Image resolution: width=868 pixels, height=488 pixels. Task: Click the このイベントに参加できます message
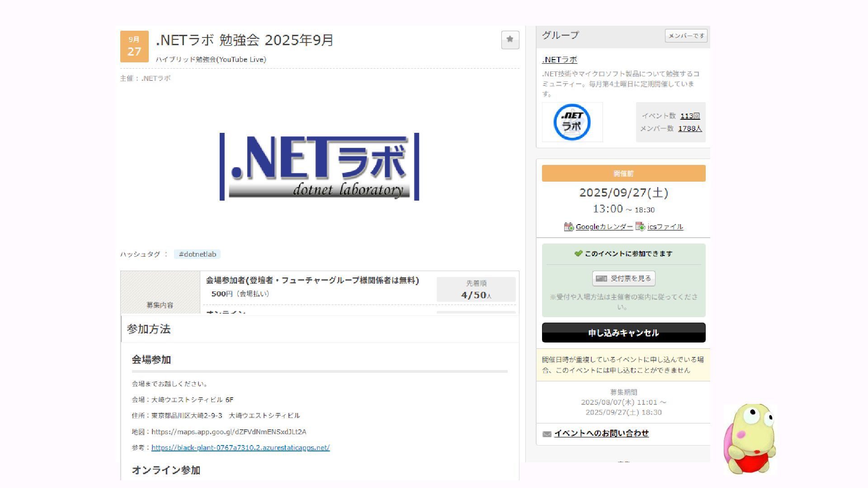point(628,254)
